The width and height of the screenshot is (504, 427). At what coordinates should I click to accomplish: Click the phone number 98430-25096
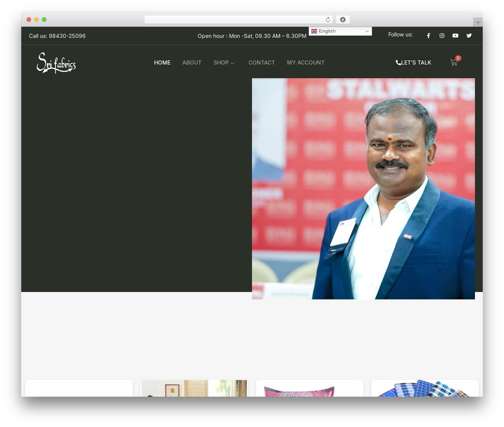click(x=67, y=36)
